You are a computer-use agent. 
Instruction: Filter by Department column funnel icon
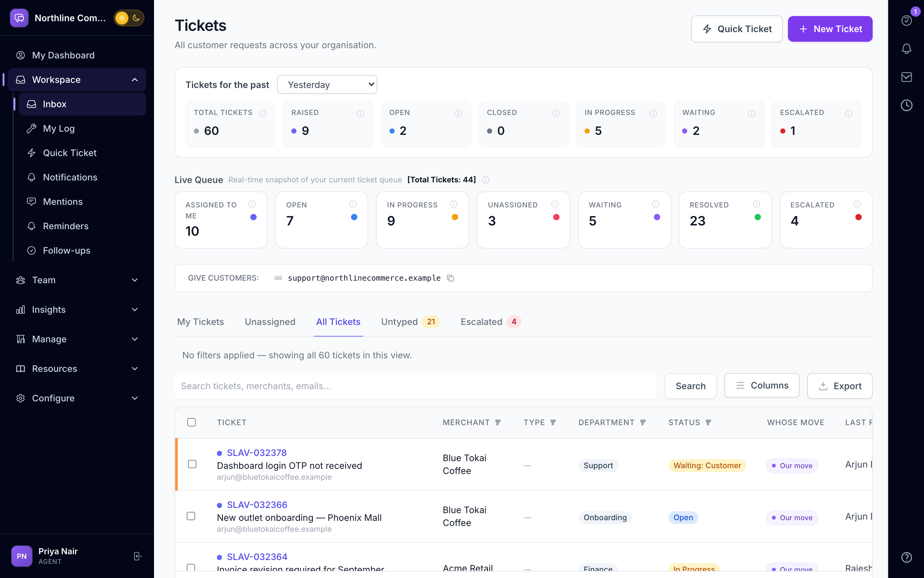tap(643, 422)
